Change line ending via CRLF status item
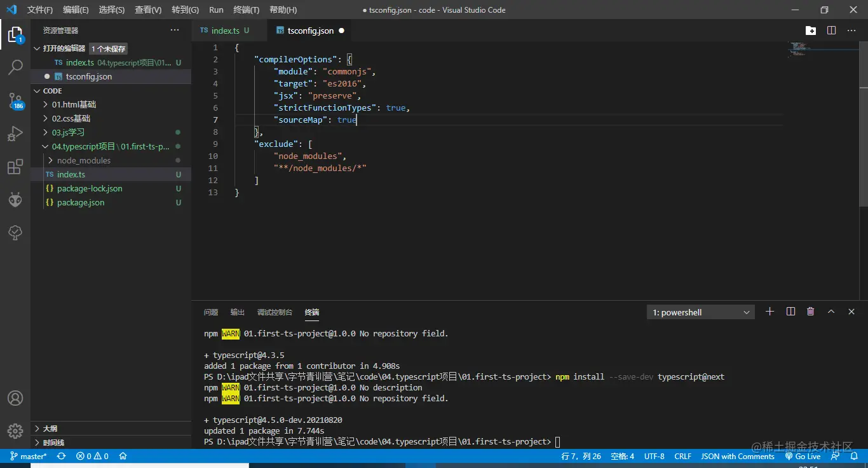The height and width of the screenshot is (468, 868). click(682, 456)
